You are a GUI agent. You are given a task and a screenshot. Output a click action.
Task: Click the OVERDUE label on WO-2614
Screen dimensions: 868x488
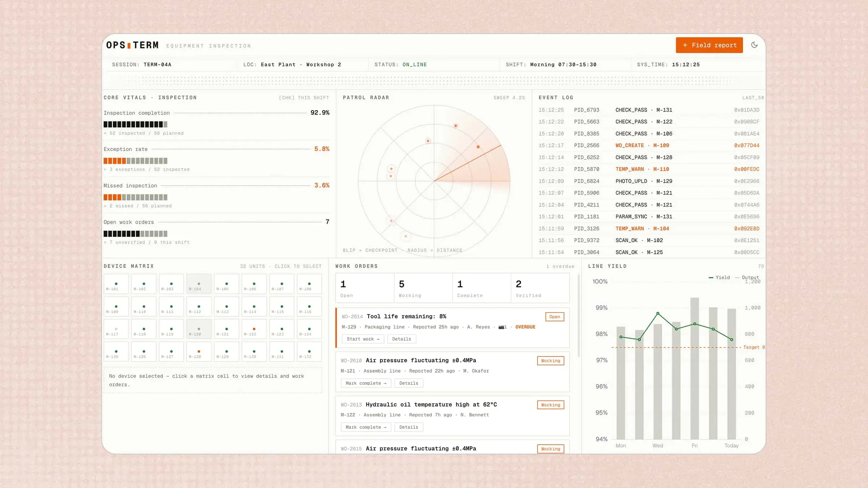pos(525,327)
